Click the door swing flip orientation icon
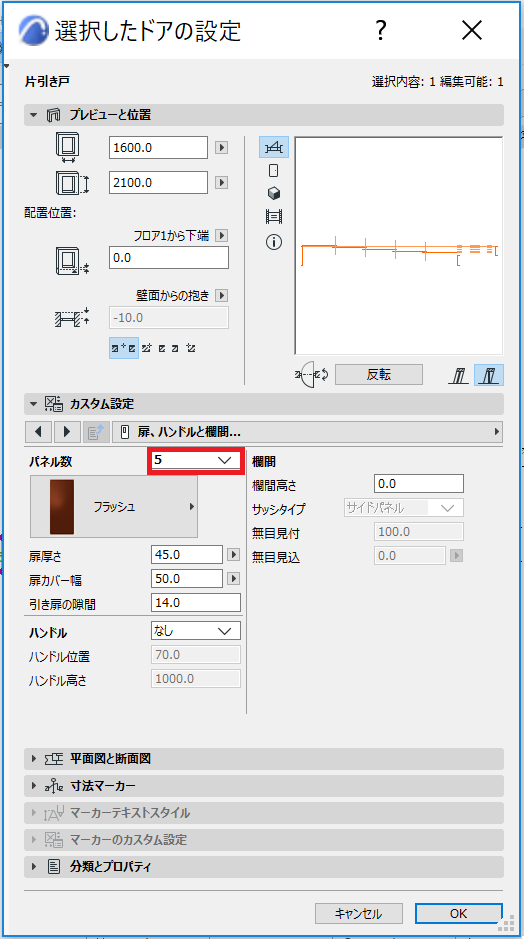The width and height of the screenshot is (528, 939). 311,375
